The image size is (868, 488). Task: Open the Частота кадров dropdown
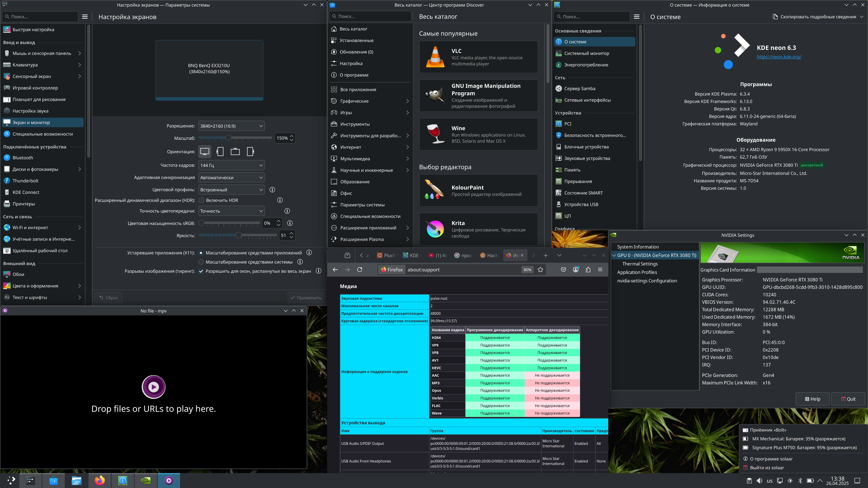coord(231,165)
